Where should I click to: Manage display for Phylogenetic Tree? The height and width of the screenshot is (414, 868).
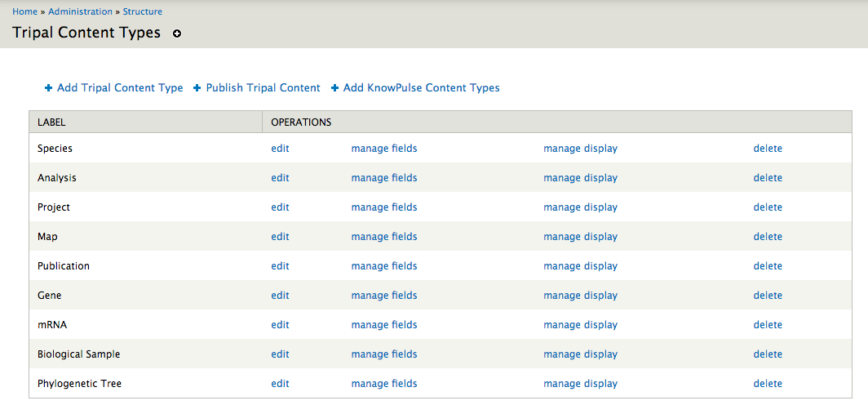point(580,384)
